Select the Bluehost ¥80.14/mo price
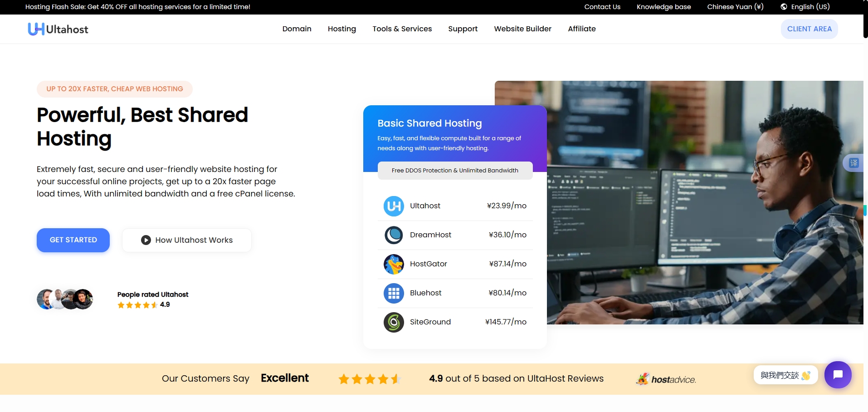The image size is (868, 412). point(507,293)
